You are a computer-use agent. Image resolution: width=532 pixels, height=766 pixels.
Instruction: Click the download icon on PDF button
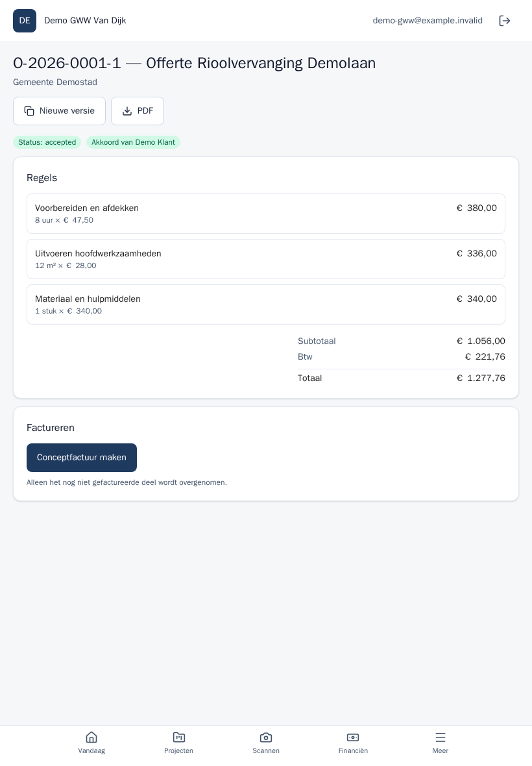pos(127,111)
